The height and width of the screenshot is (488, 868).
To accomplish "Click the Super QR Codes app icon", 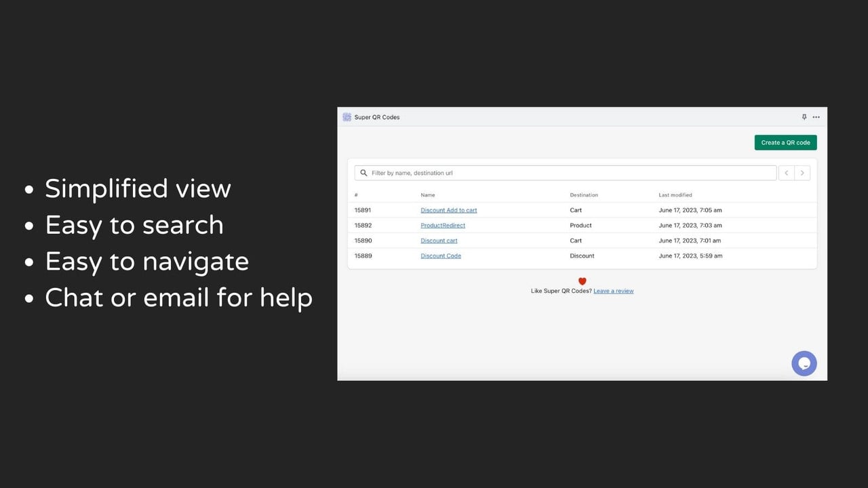I will click(x=347, y=117).
